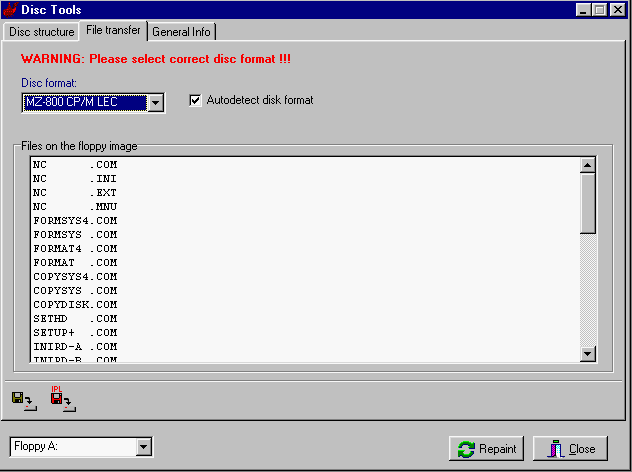Screen dimensions: 632x472
Task: Select COPYDISK.COM in the file list
Action: [x=75, y=304]
